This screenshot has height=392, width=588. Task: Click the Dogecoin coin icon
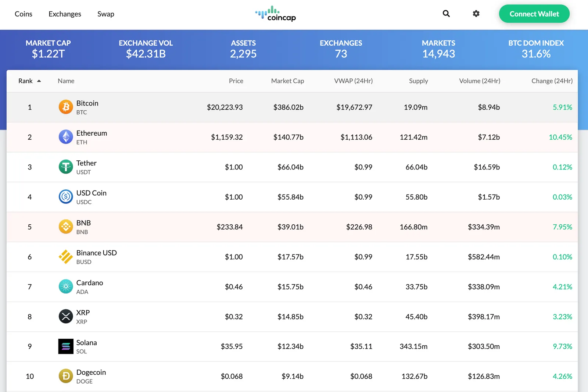pyautogui.click(x=66, y=376)
